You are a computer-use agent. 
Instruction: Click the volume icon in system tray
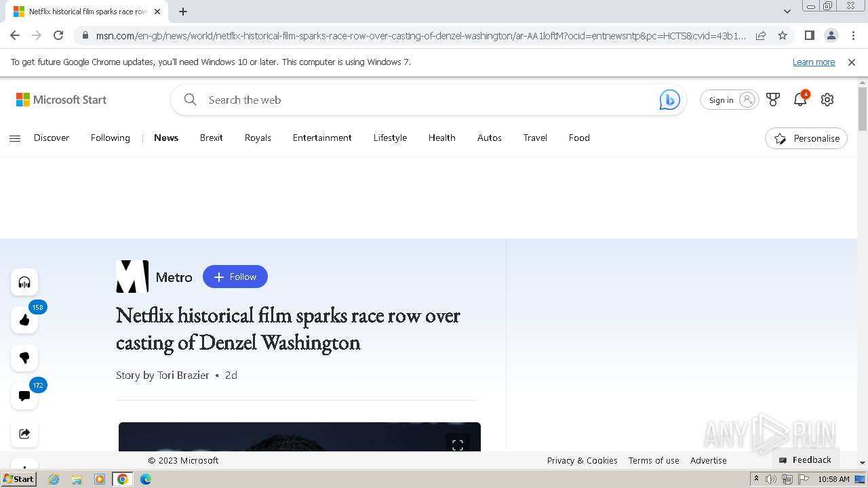tap(771, 479)
